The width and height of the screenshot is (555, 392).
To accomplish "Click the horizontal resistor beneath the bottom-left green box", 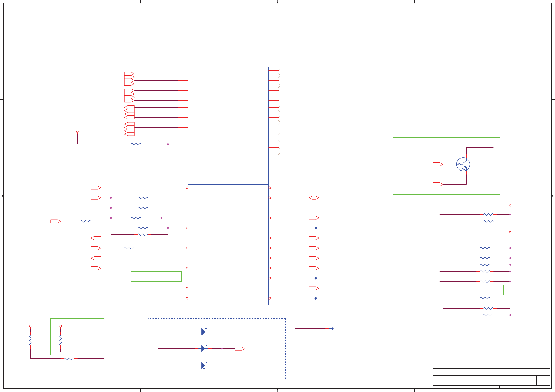I will tap(69, 359).
